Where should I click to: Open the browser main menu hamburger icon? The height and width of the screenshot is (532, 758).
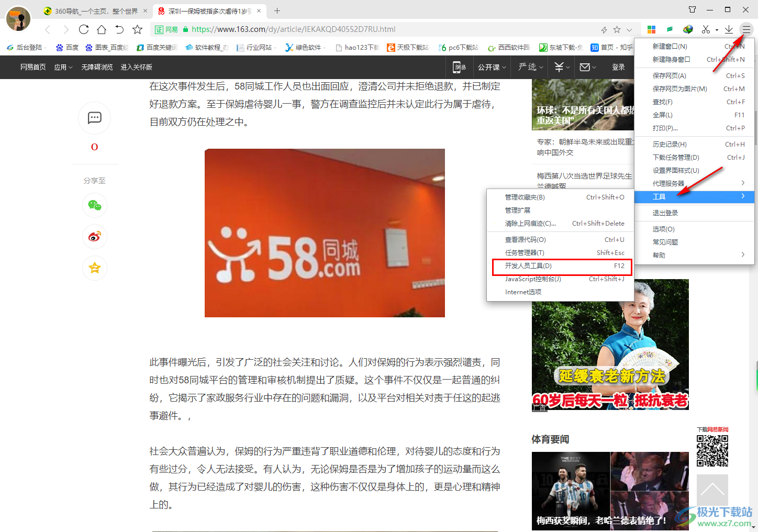(746, 29)
